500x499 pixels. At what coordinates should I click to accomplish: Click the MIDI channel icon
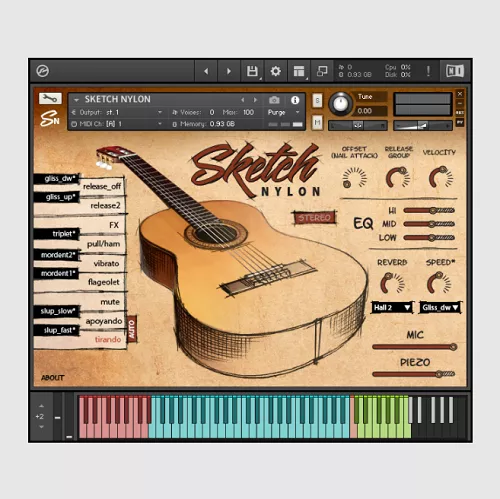[x=74, y=124]
